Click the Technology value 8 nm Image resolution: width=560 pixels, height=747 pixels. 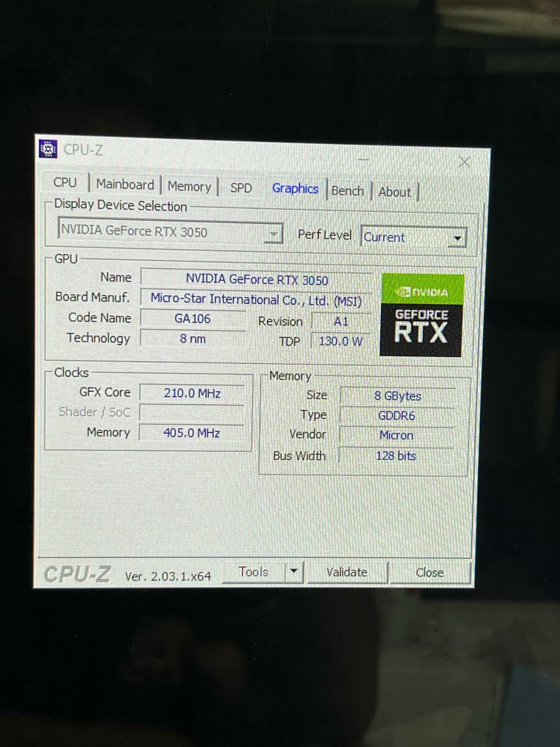pos(192,339)
